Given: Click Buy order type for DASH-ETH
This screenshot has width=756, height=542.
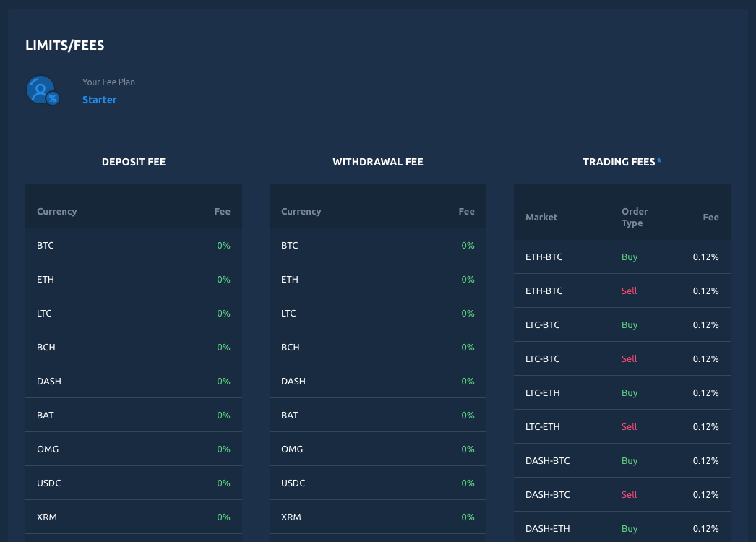Looking at the screenshot, I should [630, 528].
